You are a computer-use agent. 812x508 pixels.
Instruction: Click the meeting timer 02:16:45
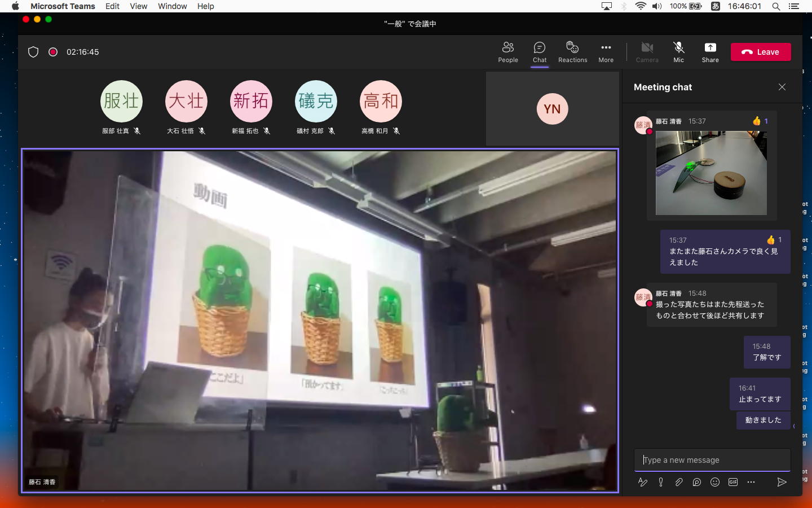point(83,52)
